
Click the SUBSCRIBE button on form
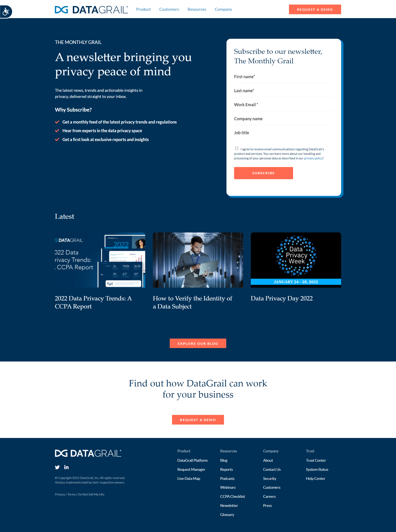(263, 173)
